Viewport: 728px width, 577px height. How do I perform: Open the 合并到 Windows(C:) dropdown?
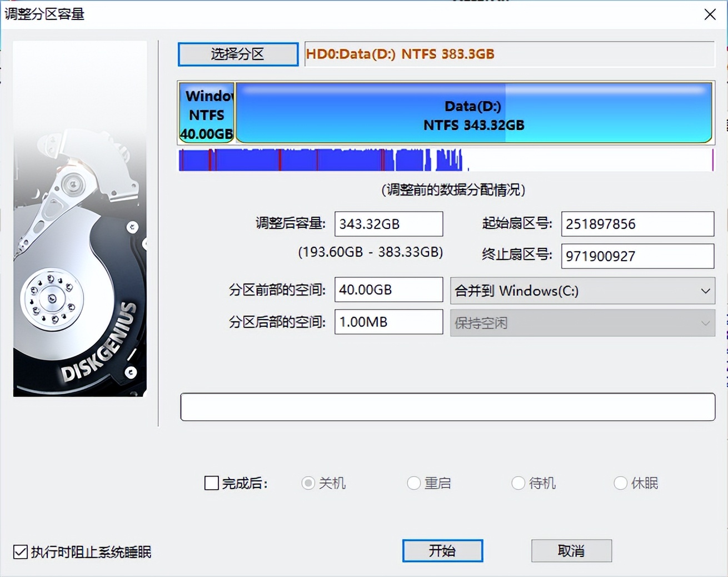coord(582,290)
